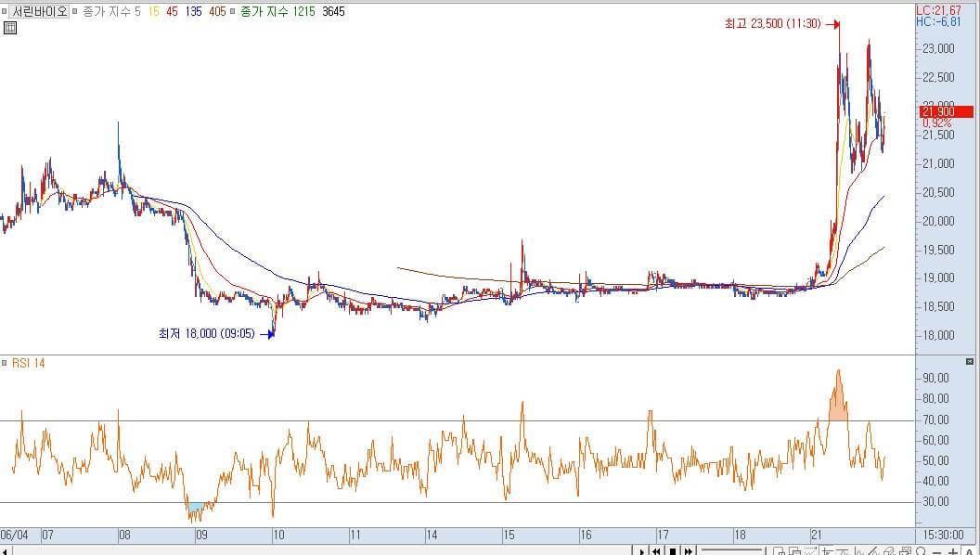
Task: Stop the chart replay
Action: [673, 550]
